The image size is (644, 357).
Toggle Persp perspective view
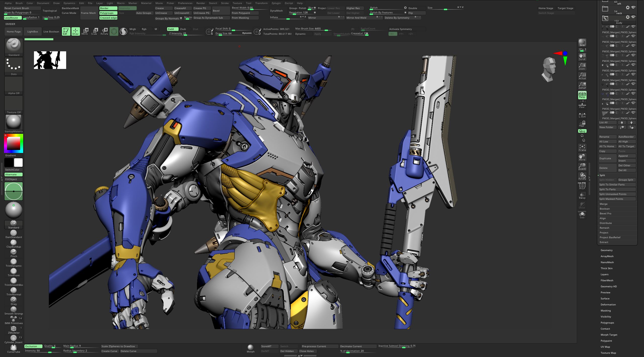click(x=582, y=95)
